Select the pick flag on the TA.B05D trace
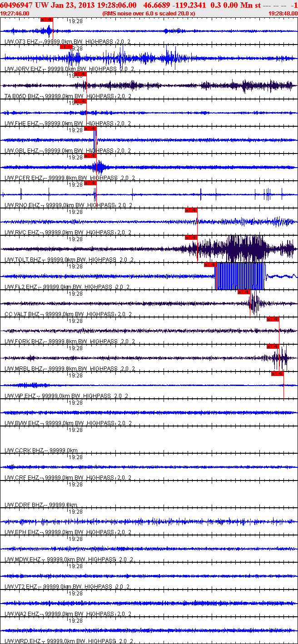This screenshot has width=298, height=644. click(x=80, y=74)
